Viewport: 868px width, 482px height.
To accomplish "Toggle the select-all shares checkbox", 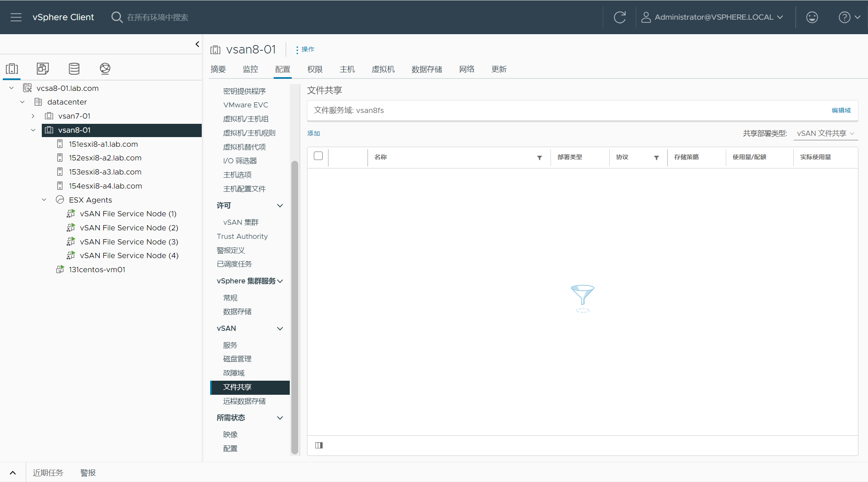I will (x=318, y=156).
